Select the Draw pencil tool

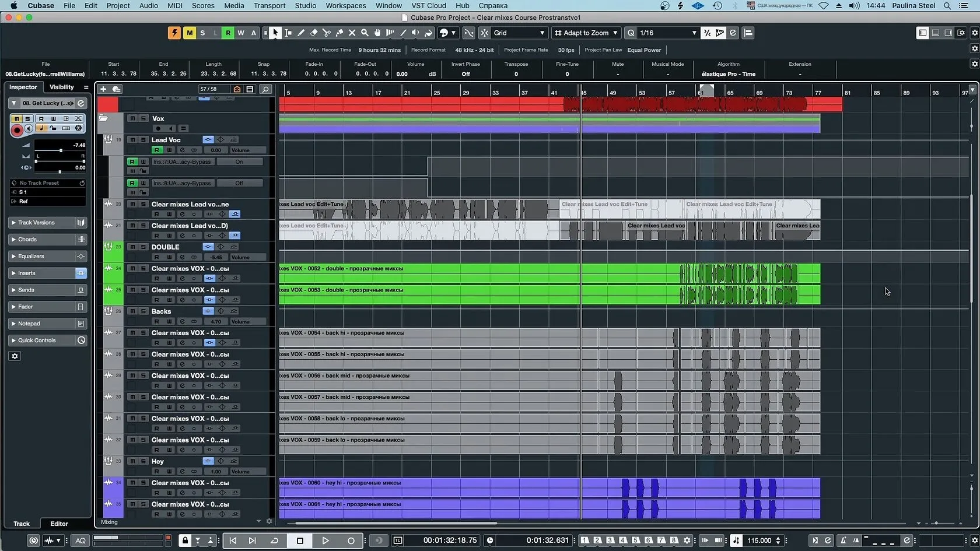click(300, 33)
